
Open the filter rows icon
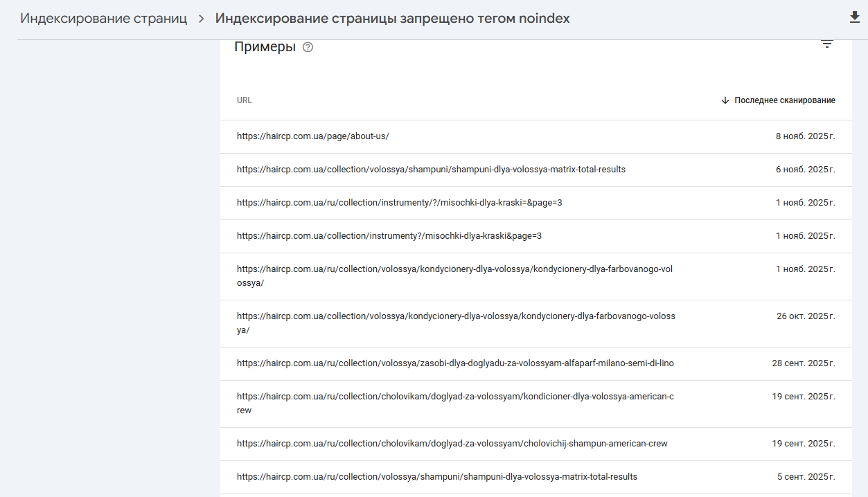point(826,44)
